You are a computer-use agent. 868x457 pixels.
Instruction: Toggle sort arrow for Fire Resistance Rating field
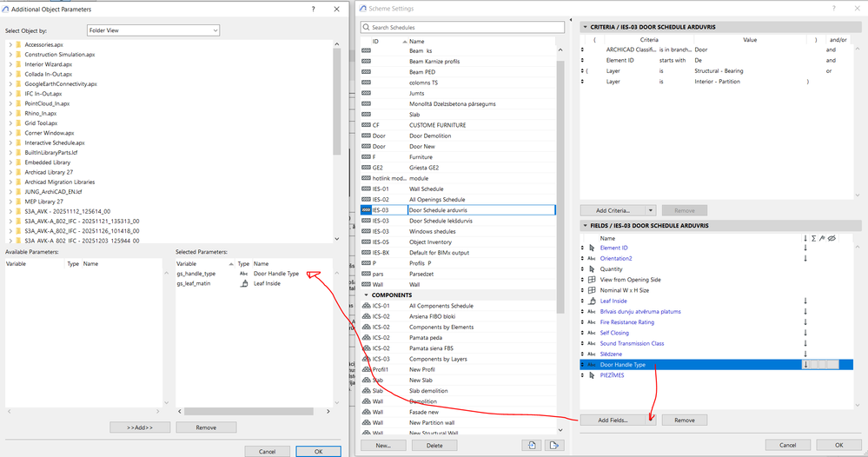(x=805, y=322)
